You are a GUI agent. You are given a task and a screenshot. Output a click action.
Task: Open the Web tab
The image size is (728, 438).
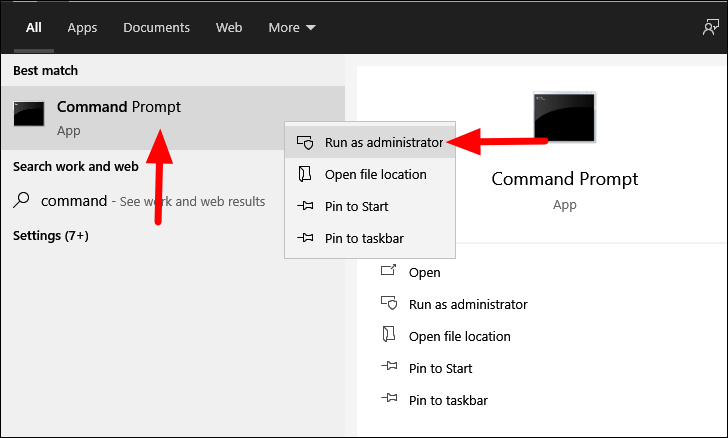click(229, 27)
